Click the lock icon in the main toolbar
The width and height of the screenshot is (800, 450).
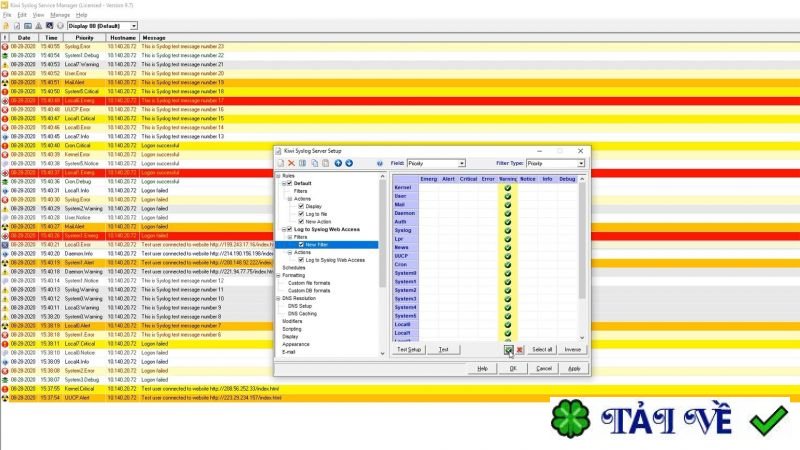click(6, 26)
